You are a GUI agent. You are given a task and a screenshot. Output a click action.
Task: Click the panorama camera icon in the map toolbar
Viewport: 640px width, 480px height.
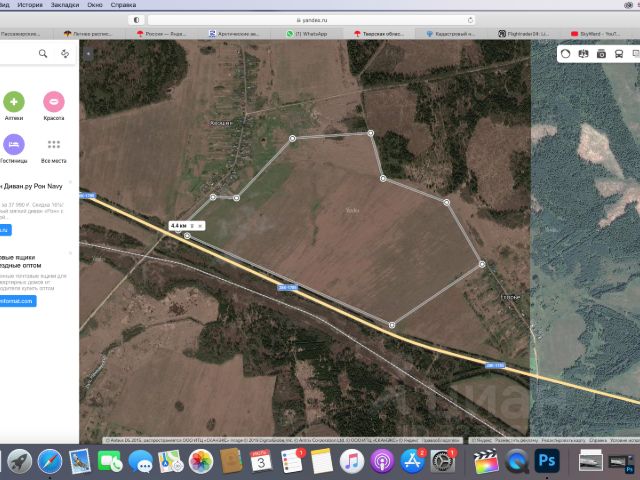coord(601,54)
